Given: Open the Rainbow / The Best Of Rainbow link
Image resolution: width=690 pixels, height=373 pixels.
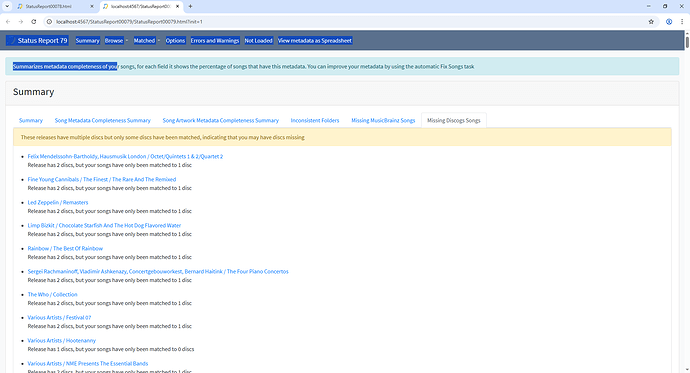Looking at the screenshot, I should coord(65,249).
